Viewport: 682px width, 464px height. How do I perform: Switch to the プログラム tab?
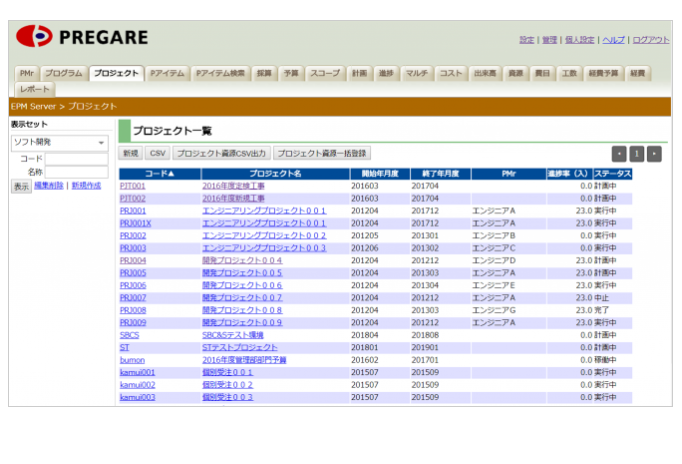63,74
